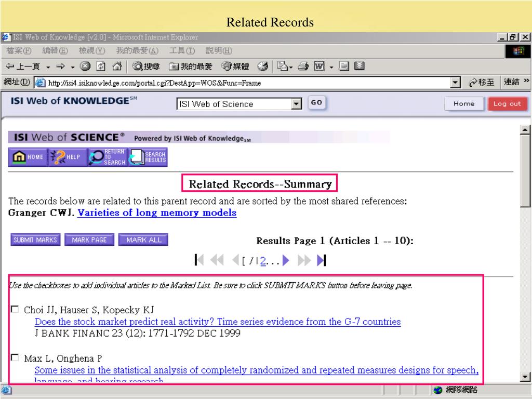Go back with the 上一頁 toolbar button
The width and height of the screenshot is (532, 399).
(x=23, y=66)
